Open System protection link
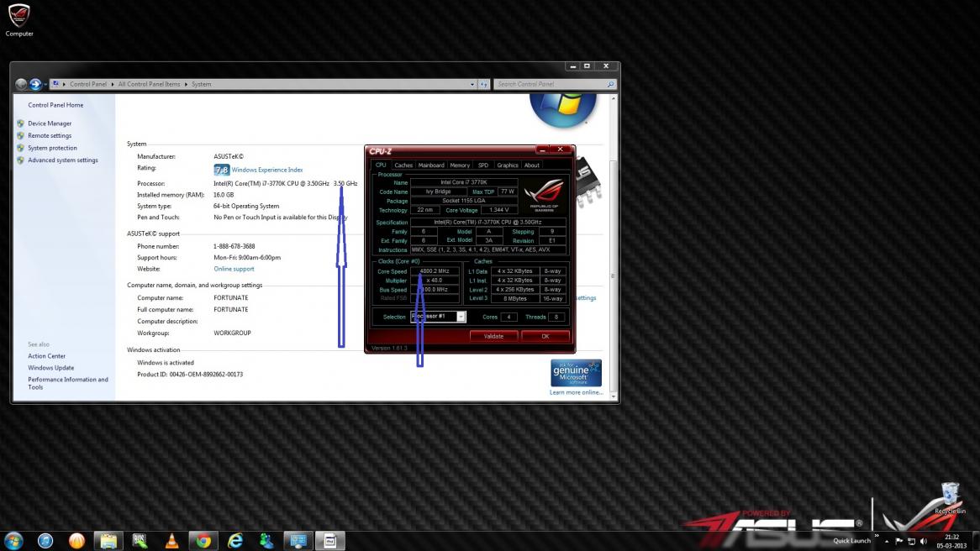This screenshot has width=980, height=551. point(52,148)
